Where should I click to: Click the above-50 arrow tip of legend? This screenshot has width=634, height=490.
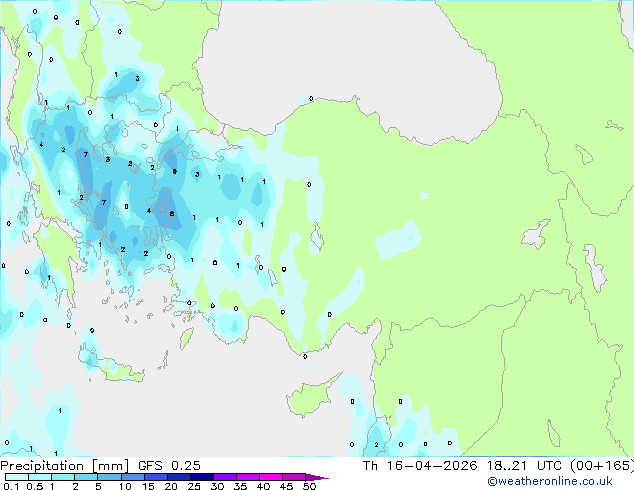tap(317, 477)
